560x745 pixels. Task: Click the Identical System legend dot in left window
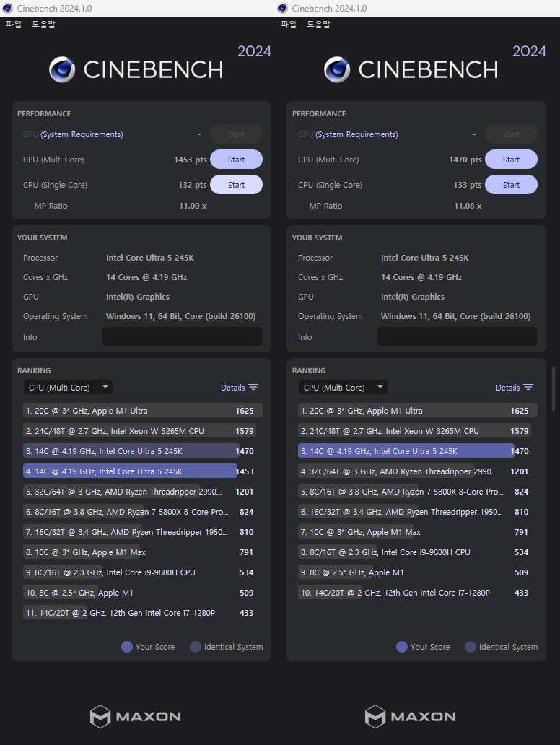tap(196, 647)
